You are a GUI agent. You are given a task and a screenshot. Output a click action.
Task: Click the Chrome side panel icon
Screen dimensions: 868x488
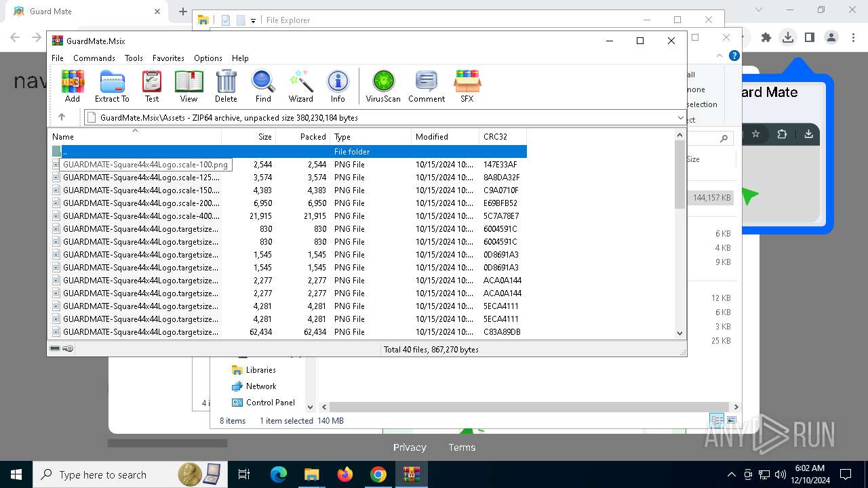tap(809, 38)
